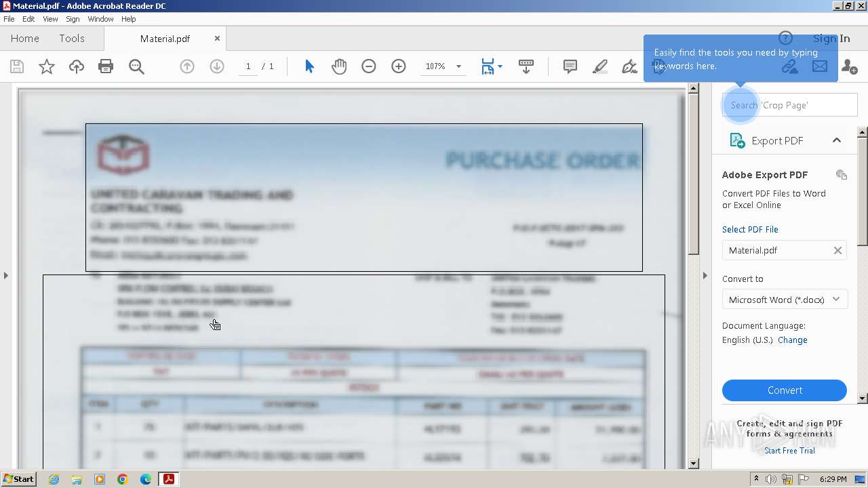Open the File menu
The image size is (868, 488).
[9, 19]
